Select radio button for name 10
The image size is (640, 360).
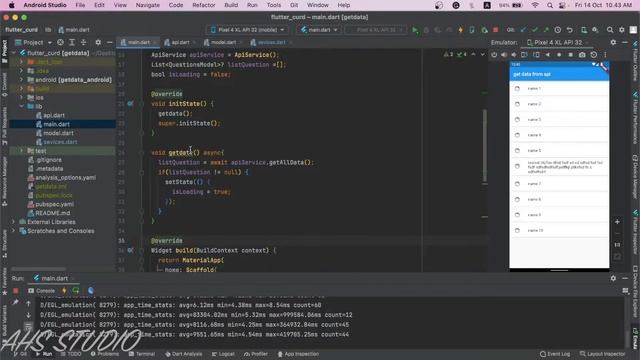[x=517, y=231]
